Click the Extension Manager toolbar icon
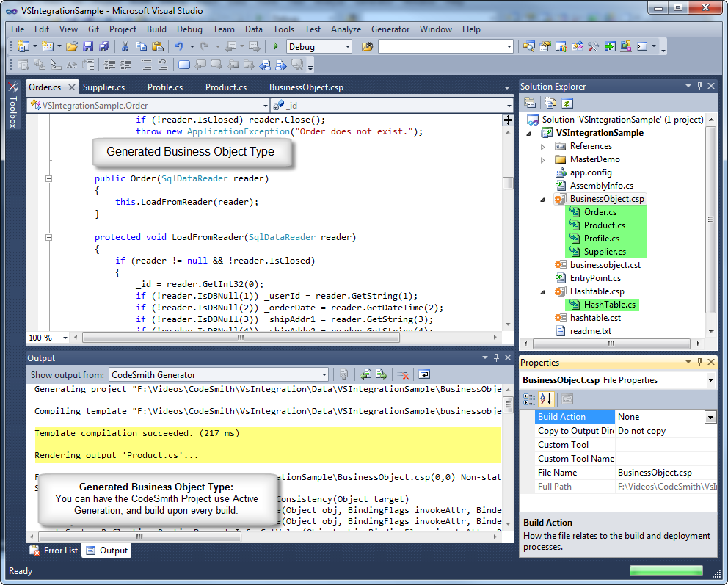The height and width of the screenshot is (585, 728). [x=625, y=46]
